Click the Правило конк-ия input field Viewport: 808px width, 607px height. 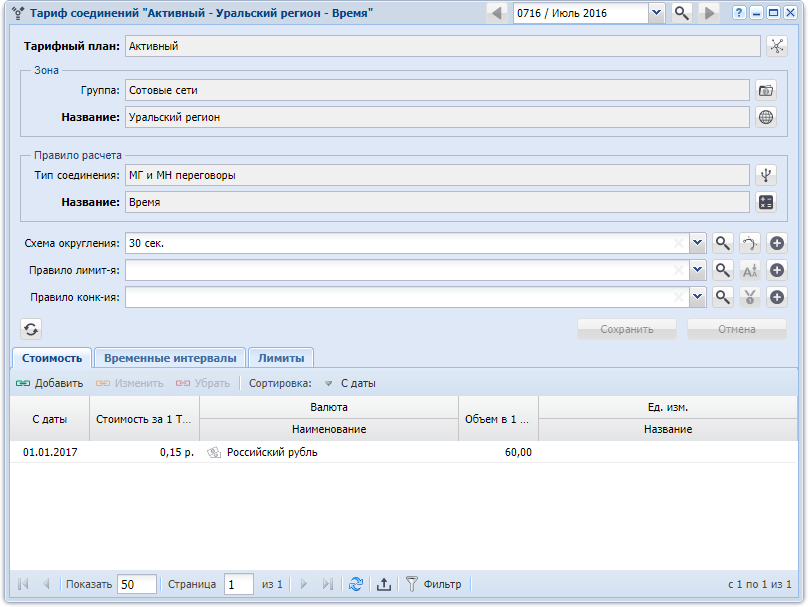[x=407, y=297]
